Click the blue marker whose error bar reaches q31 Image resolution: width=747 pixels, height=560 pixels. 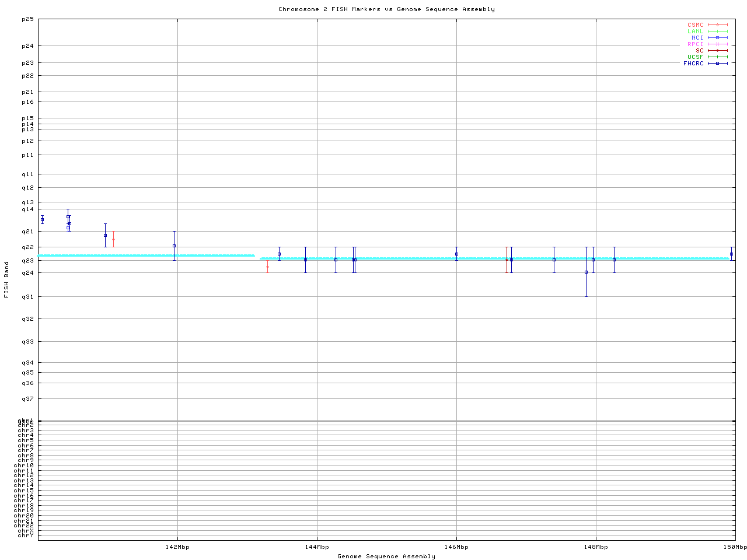point(586,272)
